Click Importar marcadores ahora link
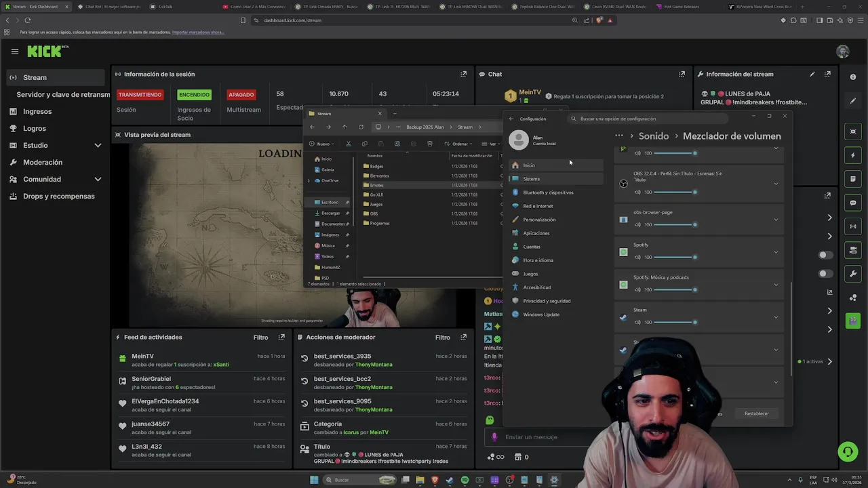868x488 pixels. pos(198,32)
